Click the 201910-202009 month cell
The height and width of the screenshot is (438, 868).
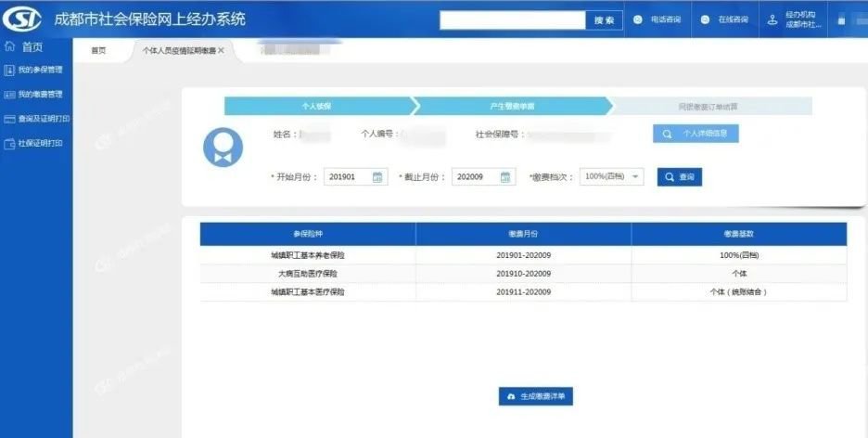[523, 274]
